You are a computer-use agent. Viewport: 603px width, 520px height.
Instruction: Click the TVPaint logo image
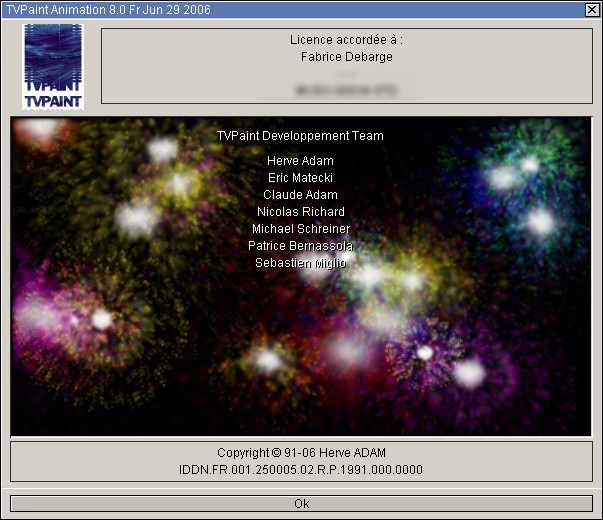tap(53, 67)
